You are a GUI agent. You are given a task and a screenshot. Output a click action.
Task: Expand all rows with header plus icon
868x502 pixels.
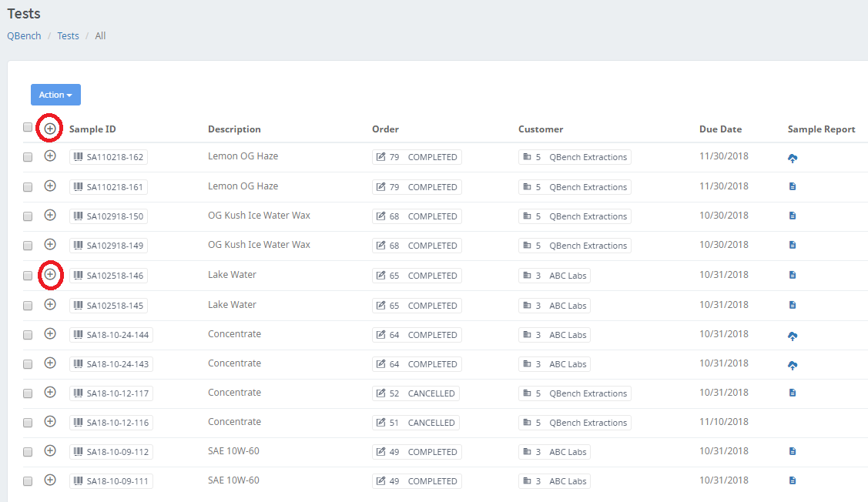click(x=50, y=129)
